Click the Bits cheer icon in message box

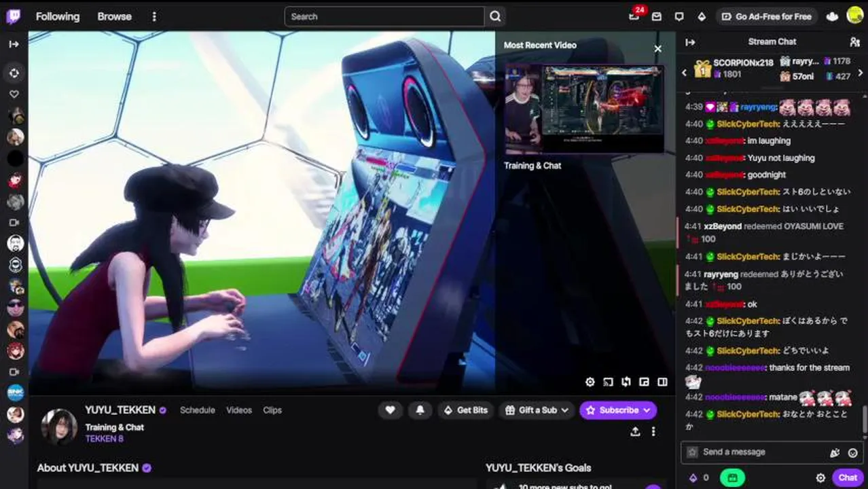click(835, 452)
